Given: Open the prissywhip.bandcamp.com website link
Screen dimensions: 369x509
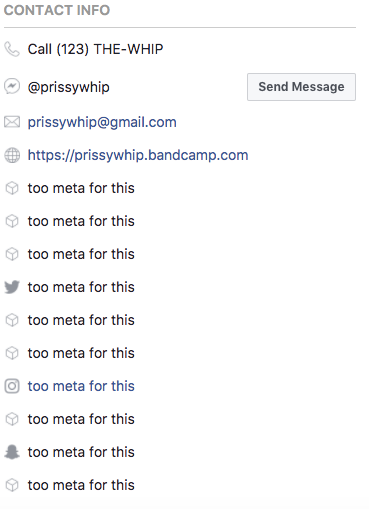Looking at the screenshot, I should click(138, 155).
